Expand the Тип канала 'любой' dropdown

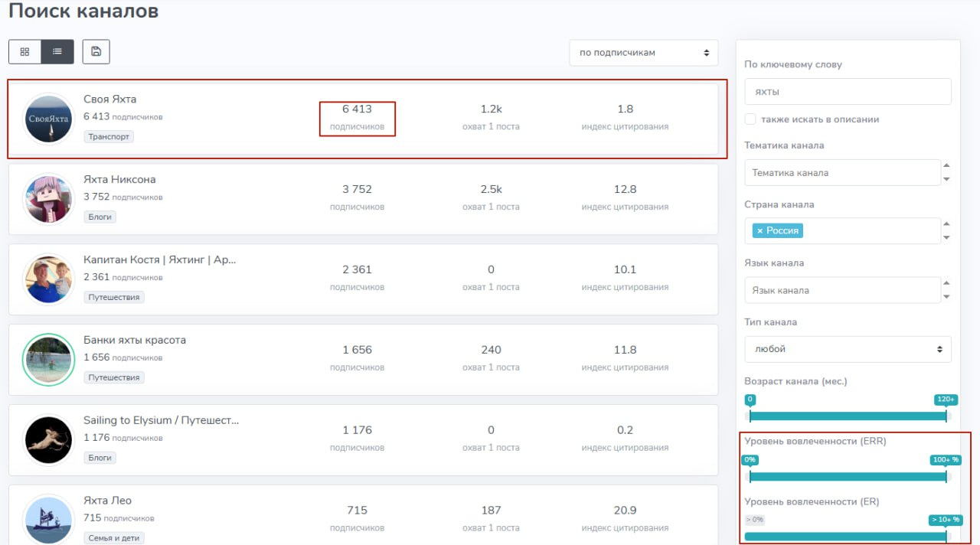pos(847,349)
